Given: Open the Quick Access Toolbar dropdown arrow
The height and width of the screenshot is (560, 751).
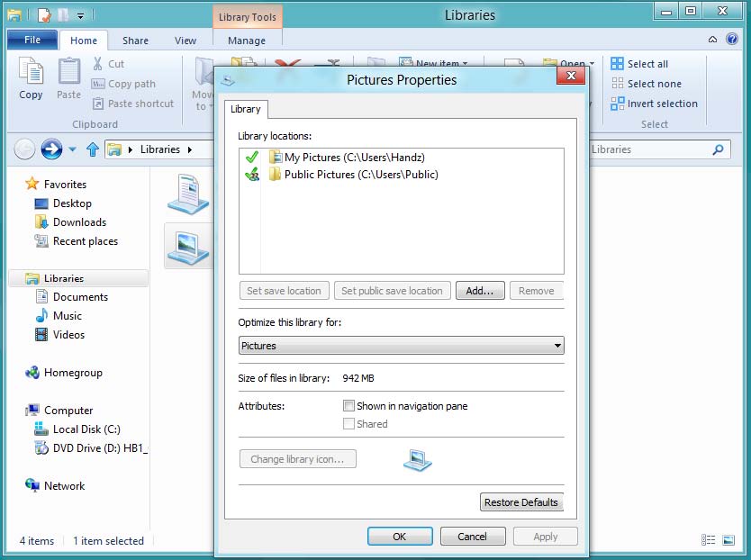Looking at the screenshot, I should [80, 15].
